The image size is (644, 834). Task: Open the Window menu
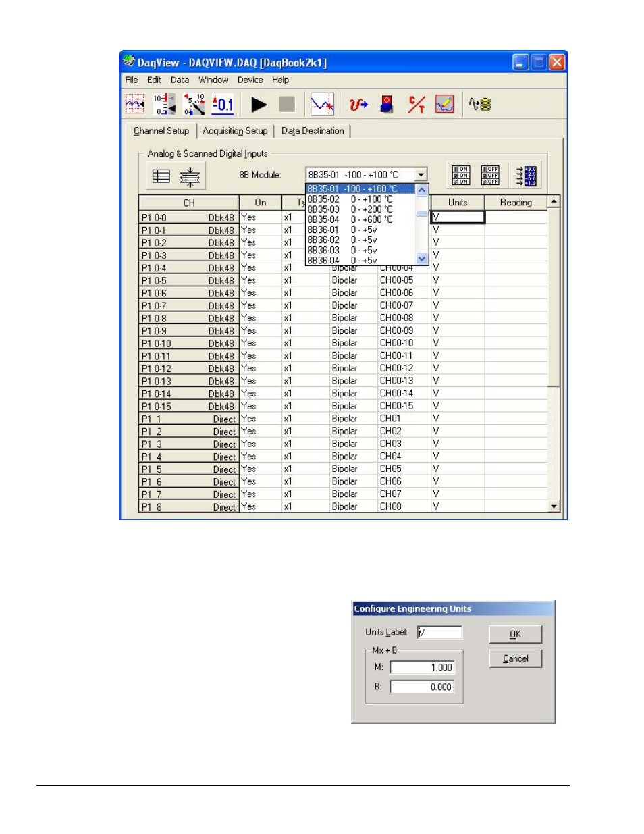tap(213, 80)
